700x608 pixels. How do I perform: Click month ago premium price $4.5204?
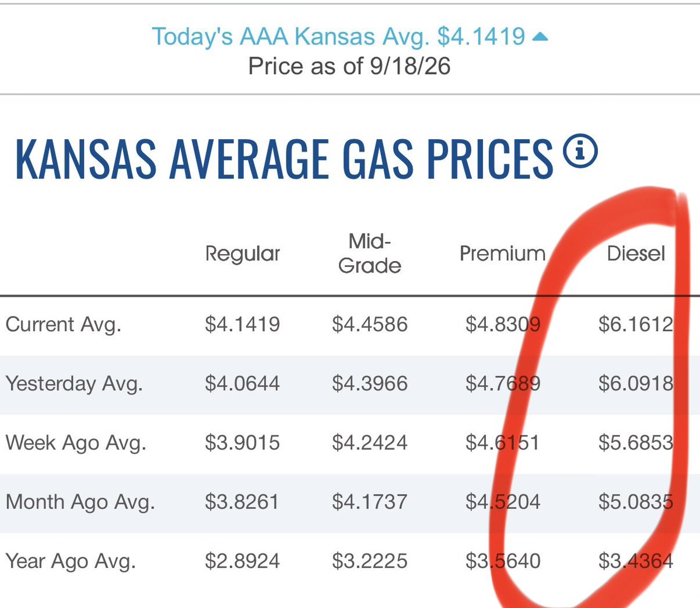(x=503, y=501)
